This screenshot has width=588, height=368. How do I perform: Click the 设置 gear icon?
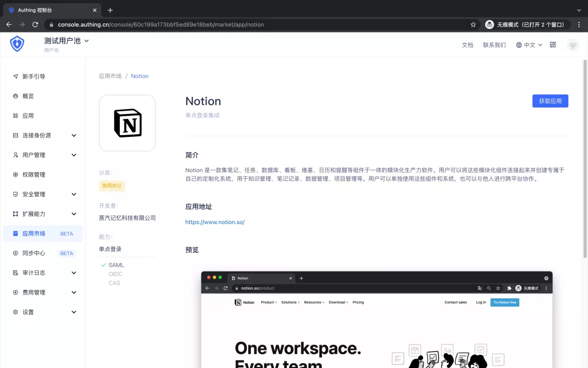tap(15, 312)
